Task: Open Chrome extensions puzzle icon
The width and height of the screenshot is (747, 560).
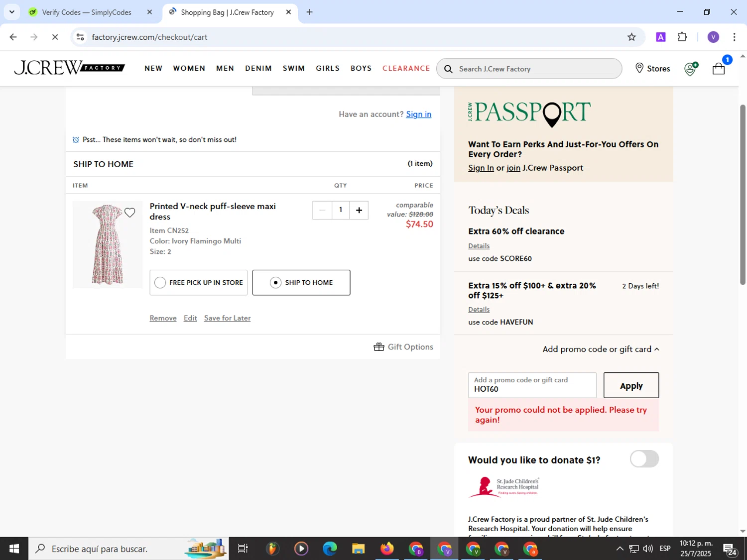Action: click(682, 37)
